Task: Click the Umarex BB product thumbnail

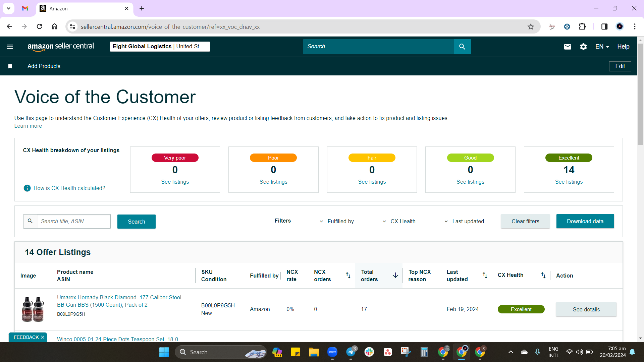Action: click(33, 309)
